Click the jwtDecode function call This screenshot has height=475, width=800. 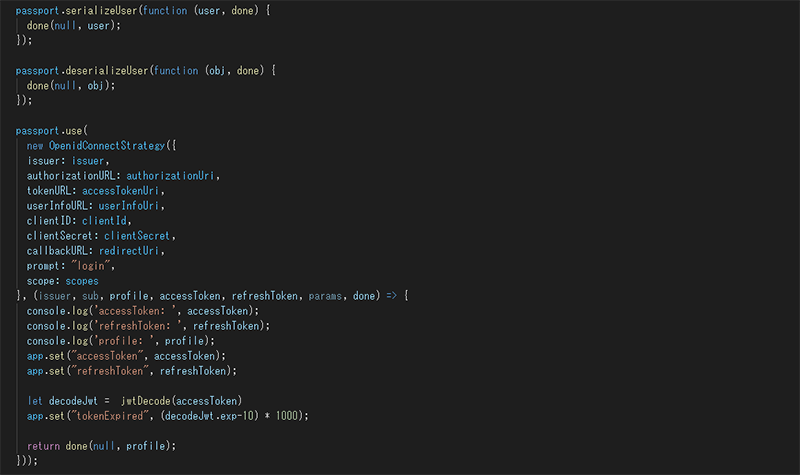(145, 401)
